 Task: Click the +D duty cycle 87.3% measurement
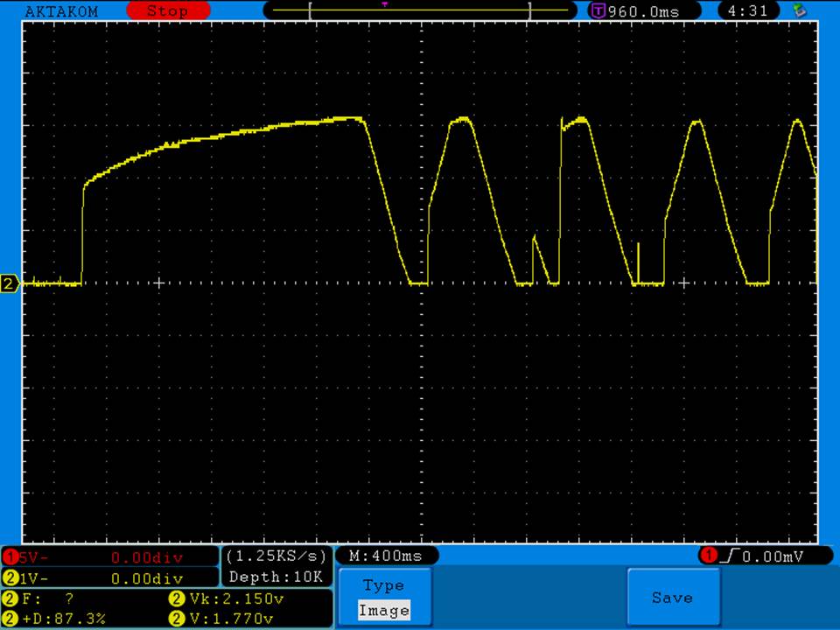tap(57, 619)
